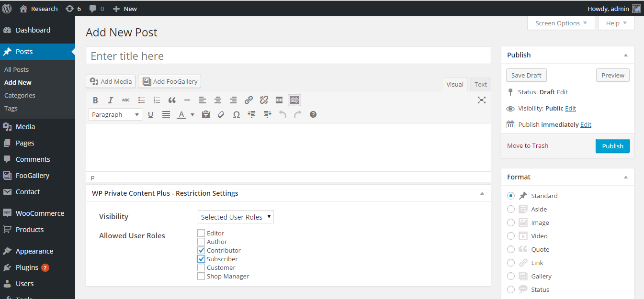
Task: Click the Add Media button
Action: tap(111, 81)
